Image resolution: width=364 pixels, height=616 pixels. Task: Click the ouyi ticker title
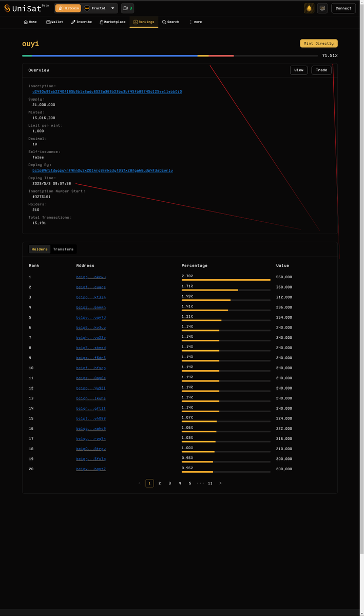click(x=31, y=44)
